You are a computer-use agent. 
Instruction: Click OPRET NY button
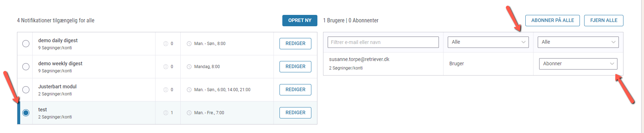click(300, 21)
